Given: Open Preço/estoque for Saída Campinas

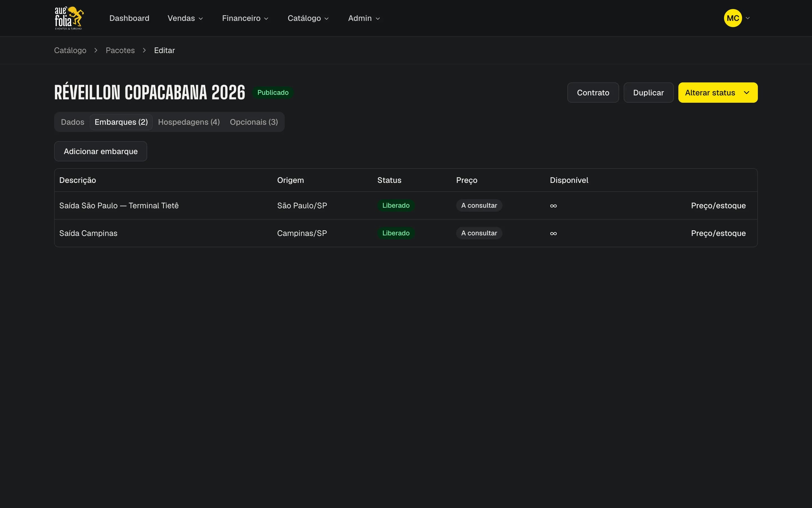Looking at the screenshot, I should pyautogui.click(x=718, y=233).
